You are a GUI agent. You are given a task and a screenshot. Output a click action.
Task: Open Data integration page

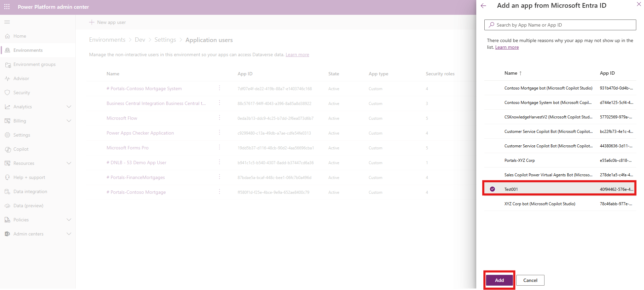click(x=30, y=192)
